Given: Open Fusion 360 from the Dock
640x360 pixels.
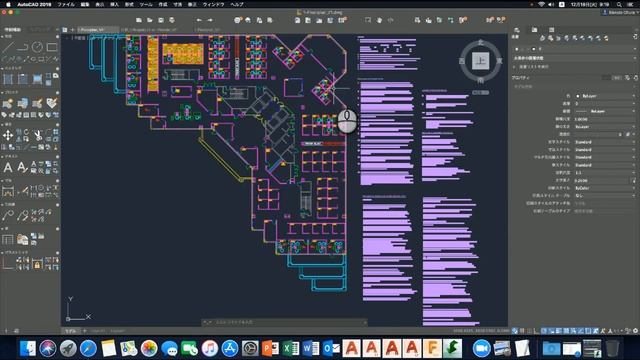Looking at the screenshot, I should [x=432, y=349].
